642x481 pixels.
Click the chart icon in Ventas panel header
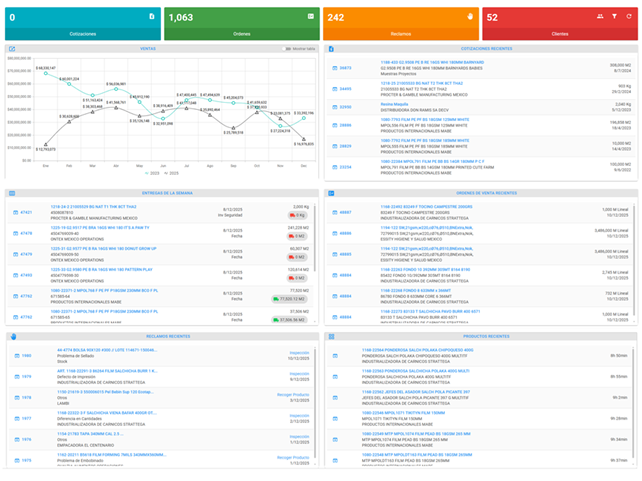(12, 48)
